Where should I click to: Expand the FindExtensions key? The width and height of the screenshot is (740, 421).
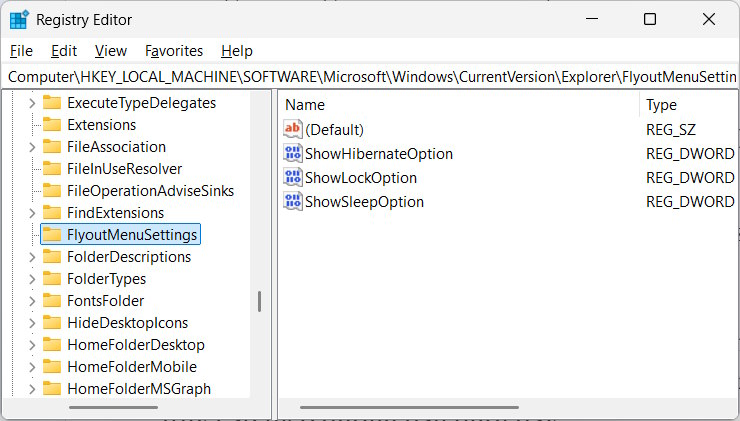[x=32, y=213]
